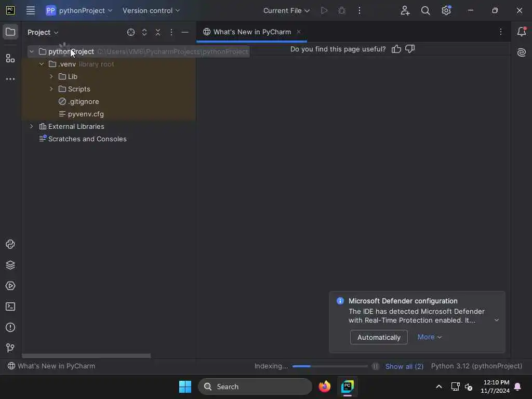Viewport: 532px width, 399px height.
Task: Open the Git version control tool window
Action: [10, 348]
